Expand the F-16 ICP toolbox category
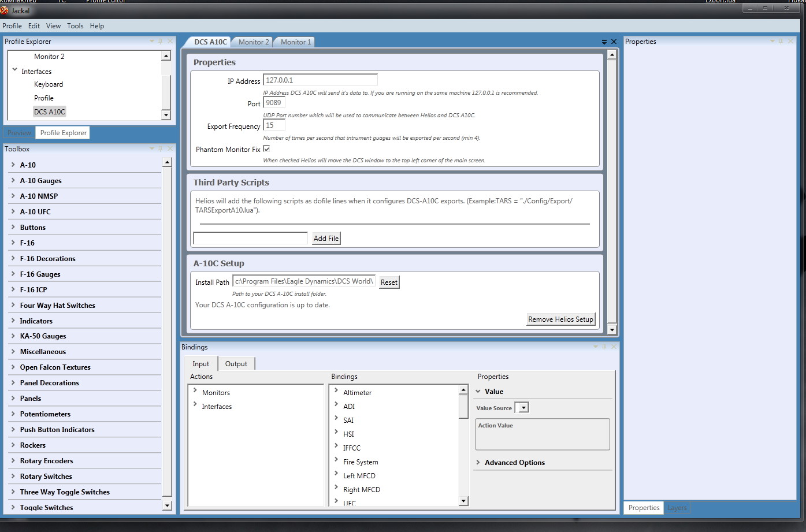 click(13, 289)
